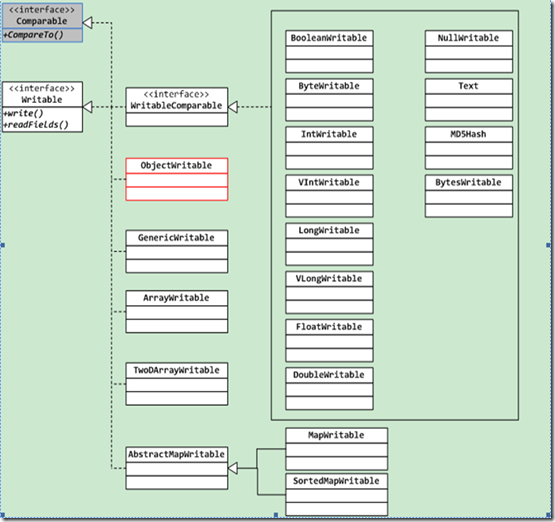Click the FloatWritable class title
Screen dimensions: 555x522
point(329,327)
